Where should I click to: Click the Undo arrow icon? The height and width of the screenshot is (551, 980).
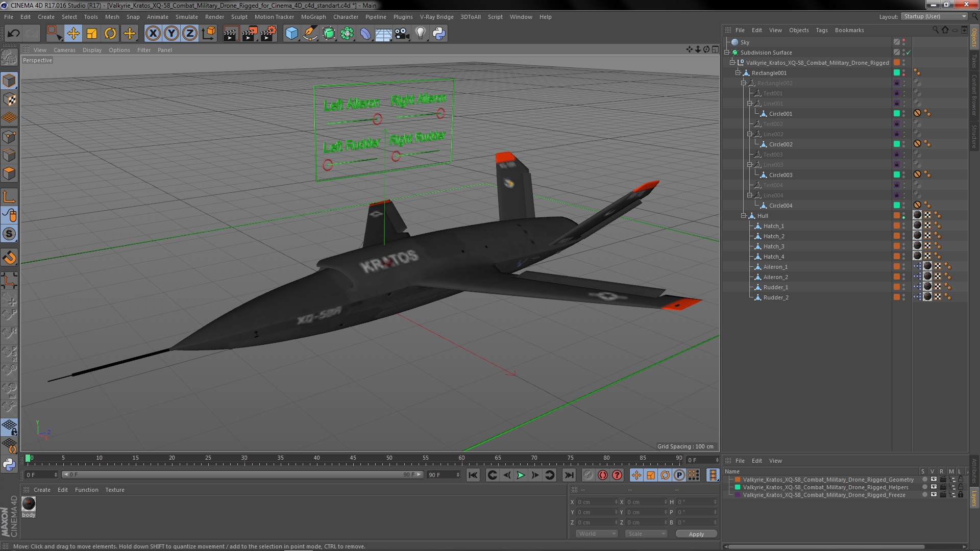click(x=14, y=34)
